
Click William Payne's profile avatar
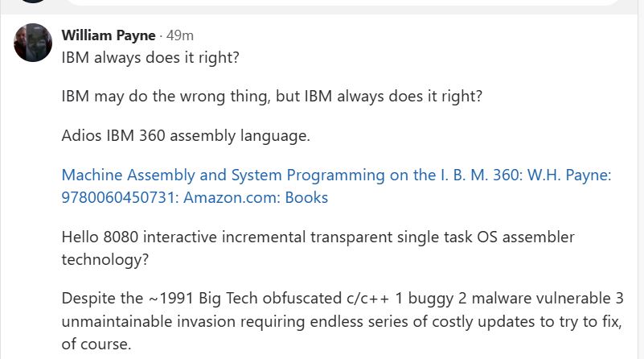click(33, 43)
